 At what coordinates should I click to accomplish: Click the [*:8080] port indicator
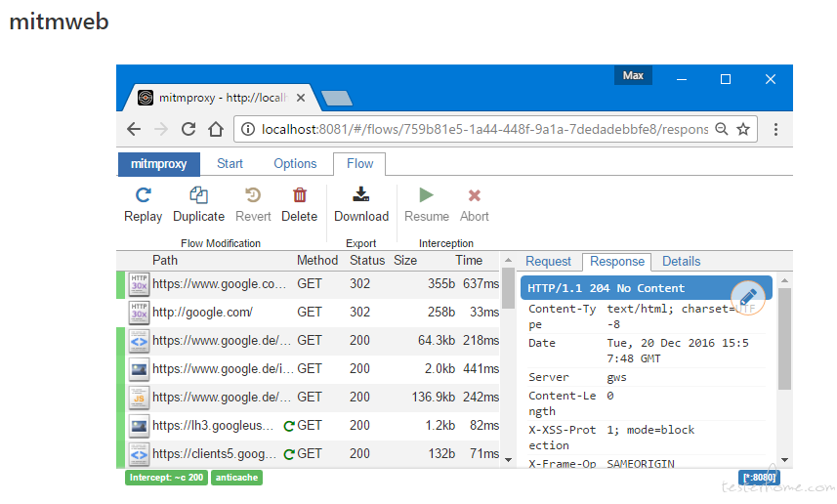point(759,478)
